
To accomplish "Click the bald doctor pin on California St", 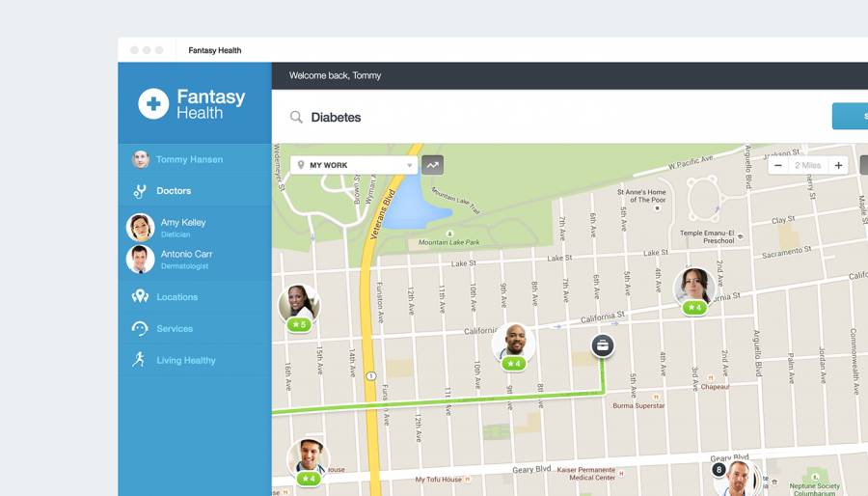I will click(x=513, y=344).
